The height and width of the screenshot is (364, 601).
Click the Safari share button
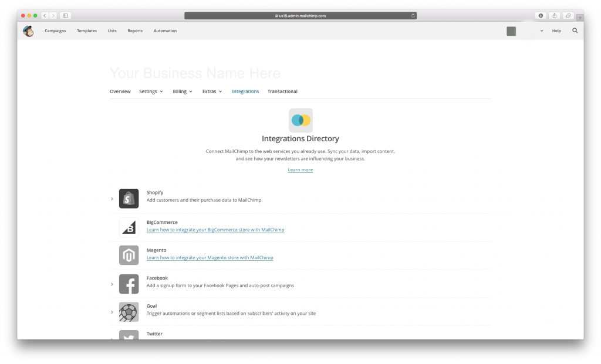555,16
